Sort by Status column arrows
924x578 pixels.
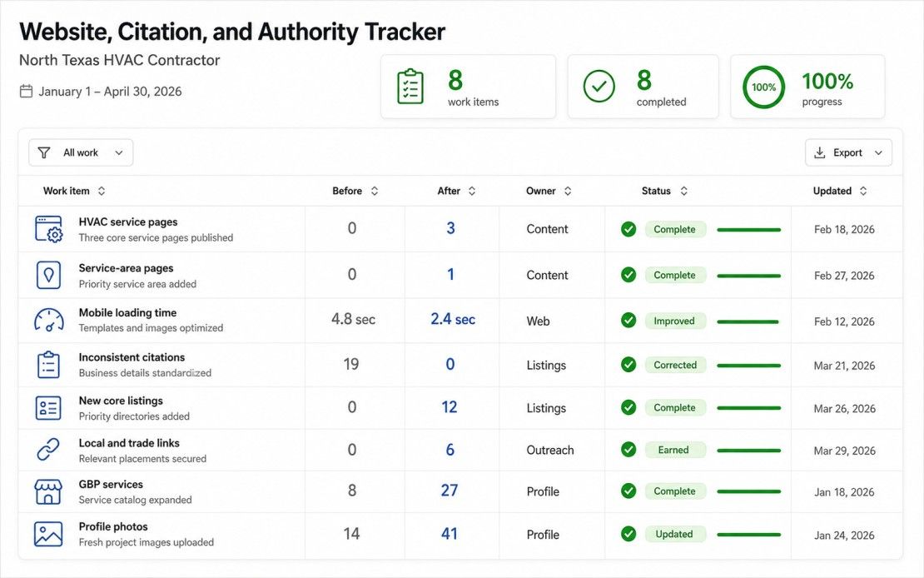(683, 191)
